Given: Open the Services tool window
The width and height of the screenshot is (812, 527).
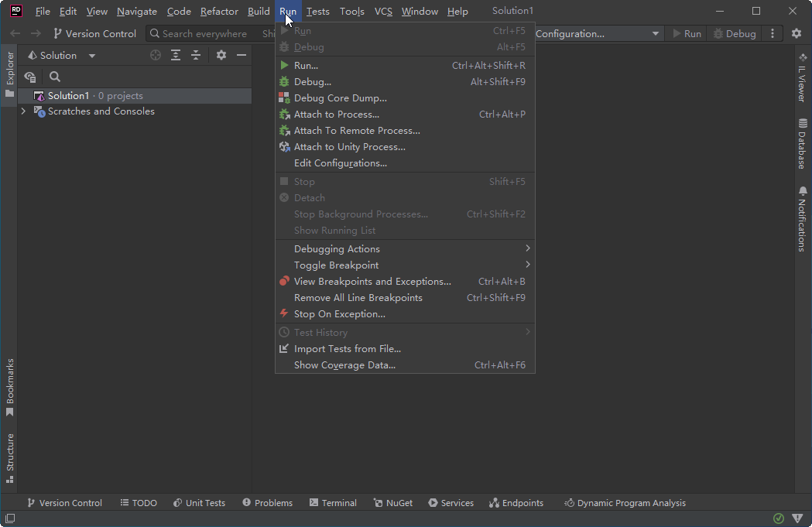Looking at the screenshot, I should [451, 503].
